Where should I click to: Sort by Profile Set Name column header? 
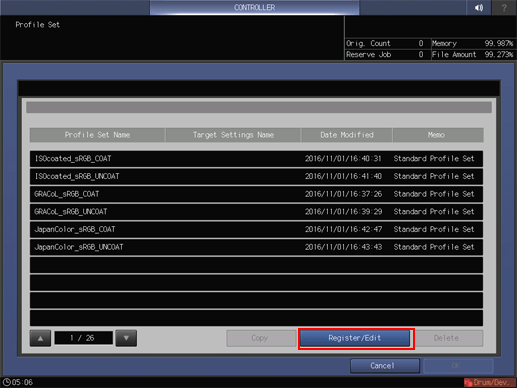coord(97,135)
